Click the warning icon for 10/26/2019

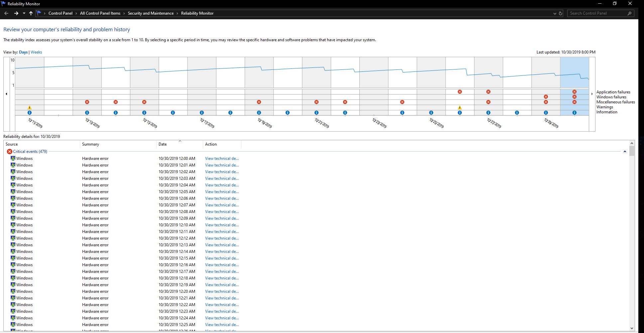point(460,108)
